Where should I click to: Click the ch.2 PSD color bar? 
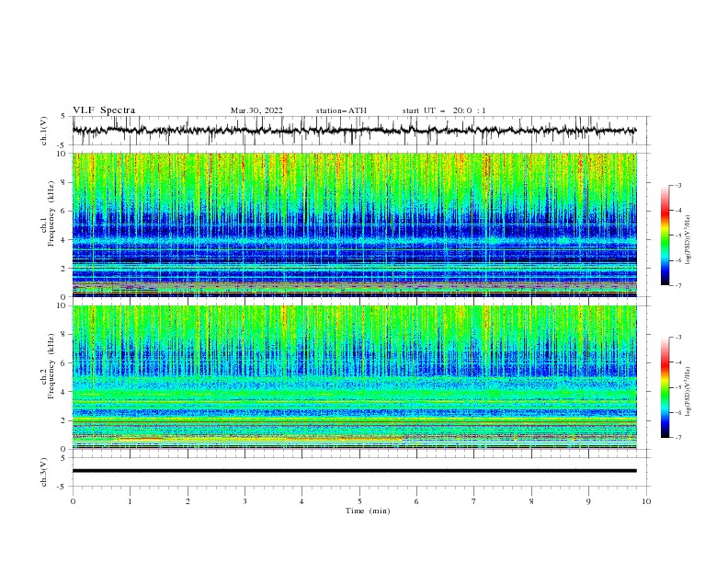point(665,387)
